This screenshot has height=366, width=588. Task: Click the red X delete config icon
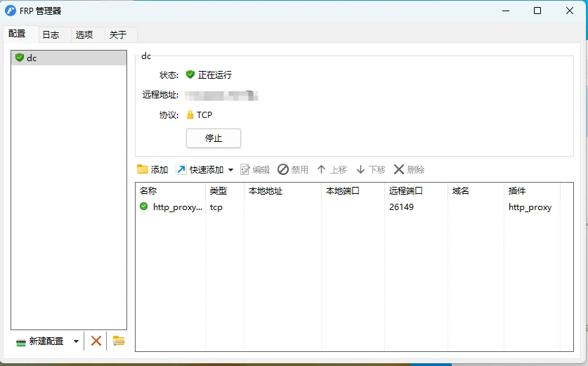point(96,341)
